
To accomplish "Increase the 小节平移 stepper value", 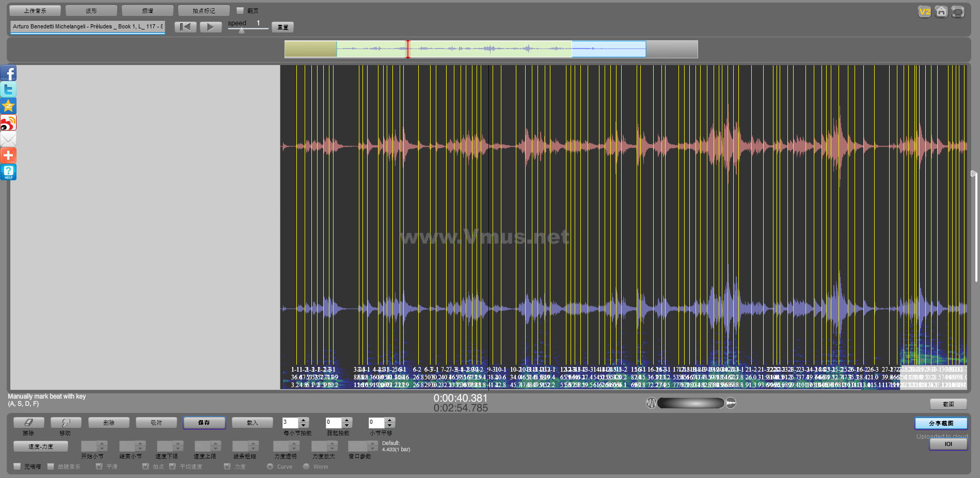I will pos(390,420).
